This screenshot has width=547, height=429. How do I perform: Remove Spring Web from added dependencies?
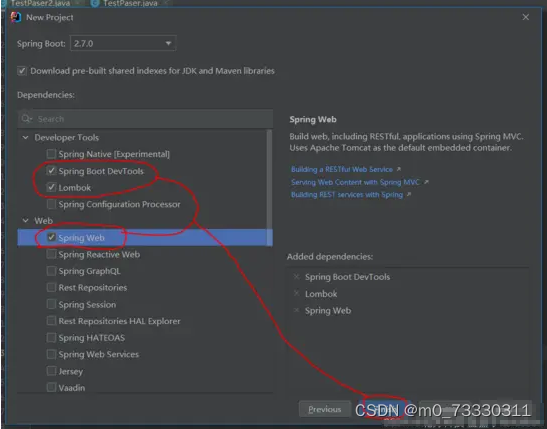coord(297,310)
